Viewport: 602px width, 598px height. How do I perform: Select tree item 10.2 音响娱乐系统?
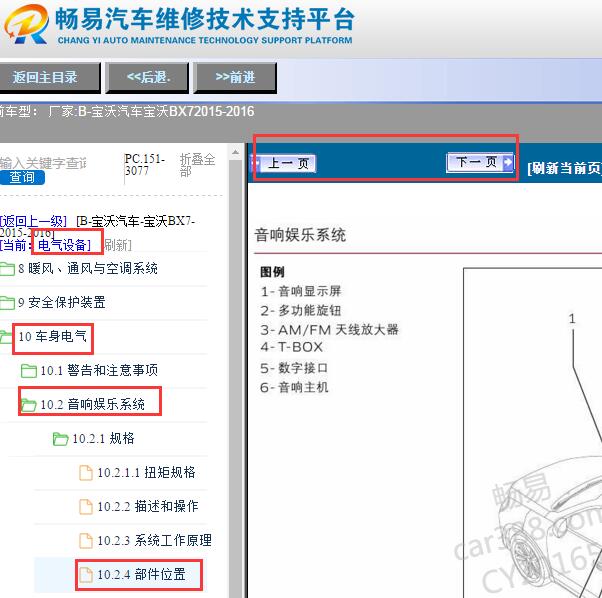(x=93, y=404)
